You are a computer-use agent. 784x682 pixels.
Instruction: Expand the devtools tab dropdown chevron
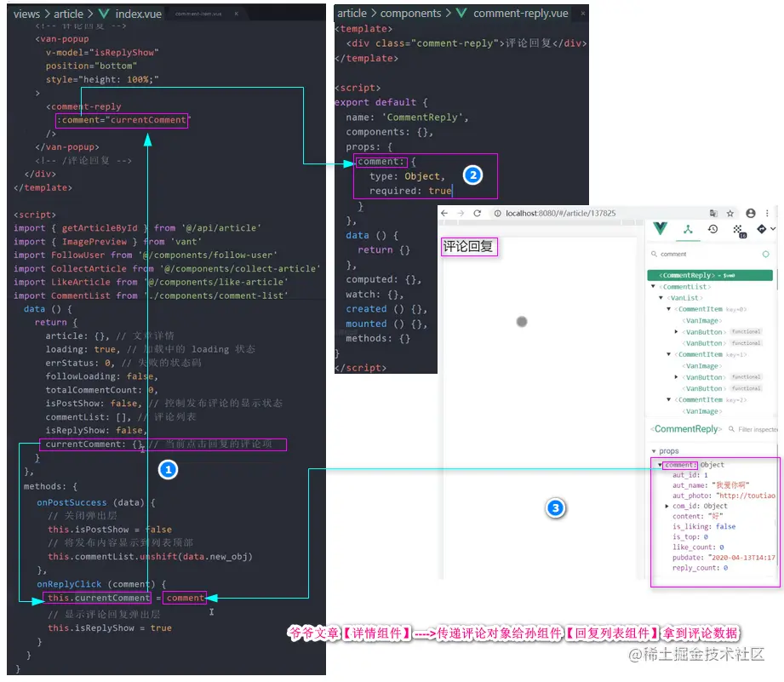click(x=773, y=229)
